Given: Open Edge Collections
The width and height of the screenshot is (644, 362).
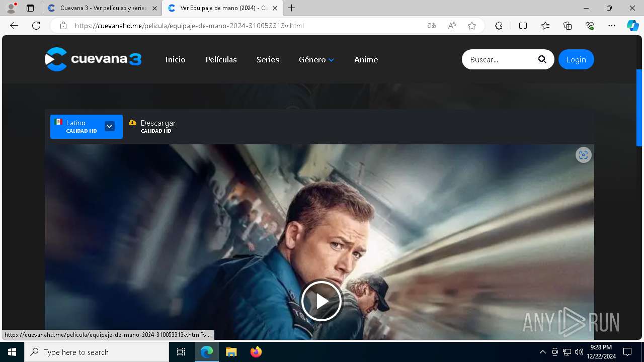Looking at the screenshot, I should click(x=568, y=26).
